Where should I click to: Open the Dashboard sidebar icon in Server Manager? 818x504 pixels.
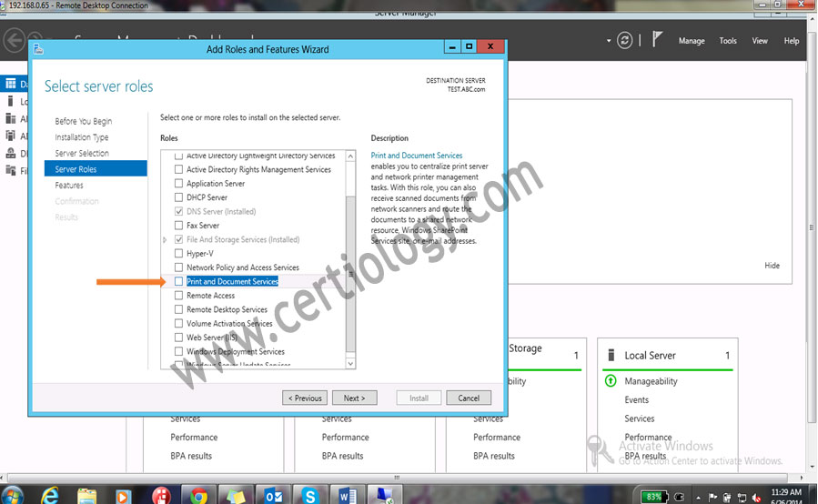point(11,84)
